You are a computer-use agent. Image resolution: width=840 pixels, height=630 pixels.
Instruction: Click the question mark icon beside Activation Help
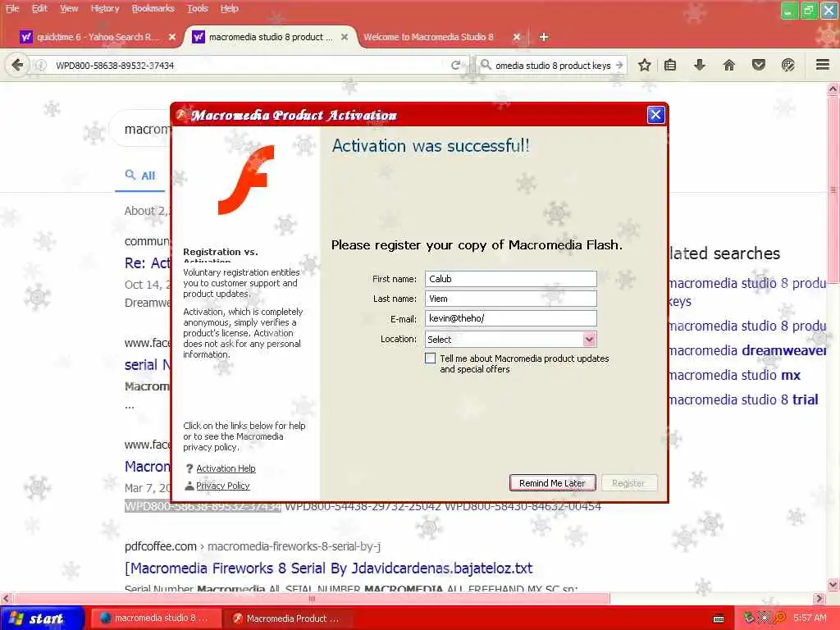[x=189, y=468]
